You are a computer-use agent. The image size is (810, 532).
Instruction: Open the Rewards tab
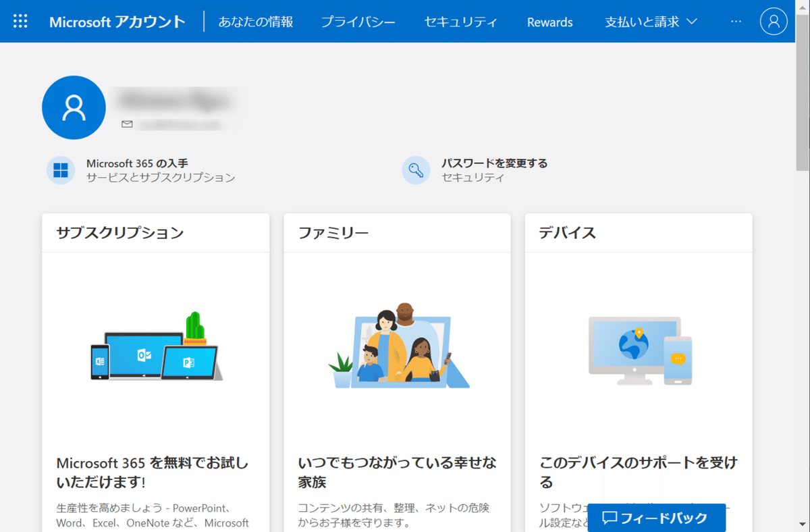tap(550, 22)
